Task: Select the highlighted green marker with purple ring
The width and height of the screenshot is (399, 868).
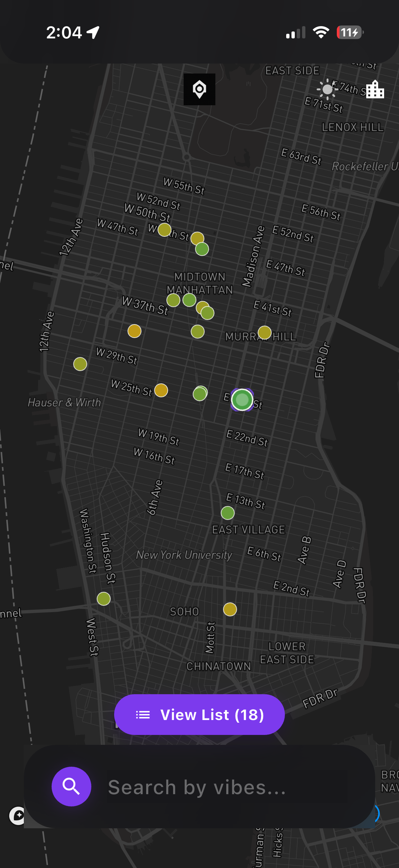Action: click(x=242, y=400)
